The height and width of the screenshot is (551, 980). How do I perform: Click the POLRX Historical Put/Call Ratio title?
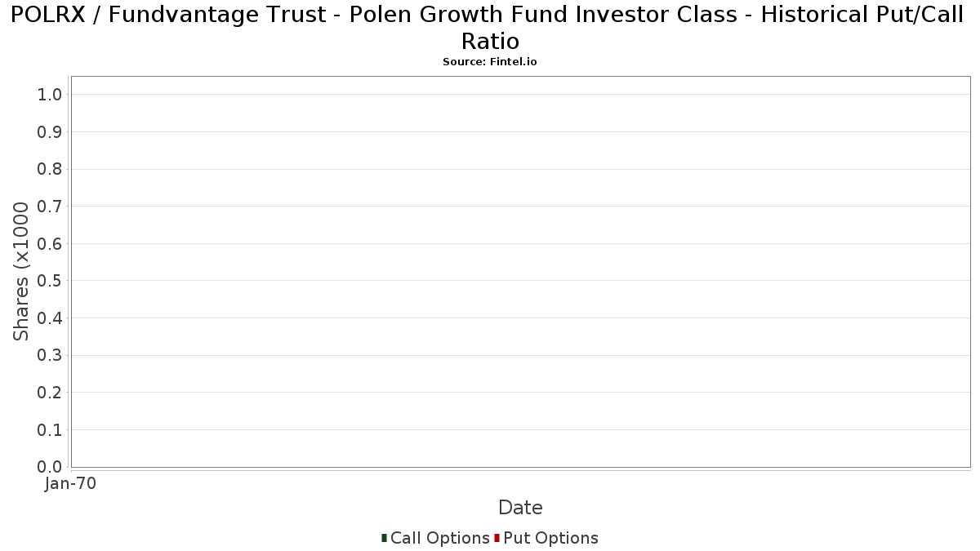point(490,28)
